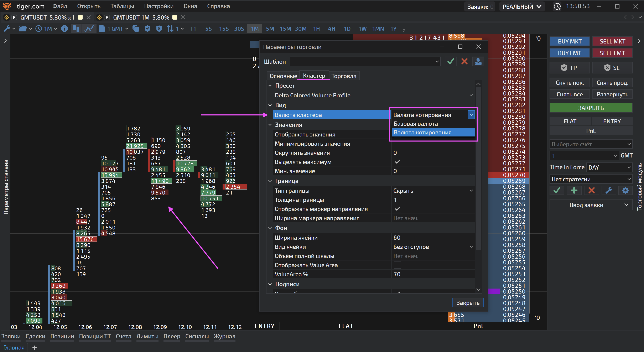Toggle the cluster bars chart icon
This screenshot has width=644, height=352.
pyautogui.click(x=76, y=29)
